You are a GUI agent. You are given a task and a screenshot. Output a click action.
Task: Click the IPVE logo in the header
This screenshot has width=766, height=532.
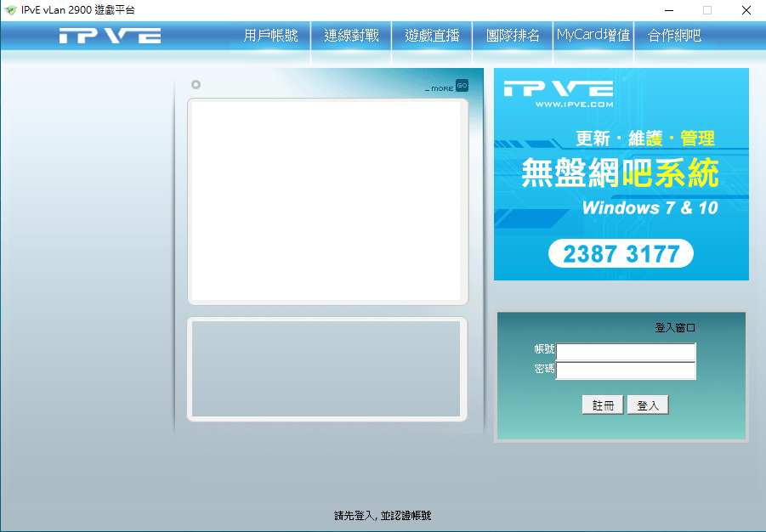point(110,36)
